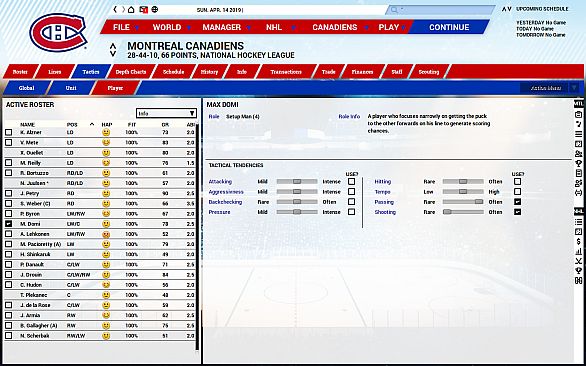
Task: Check the box next to S. Weber (C)
Action: tap(9, 203)
